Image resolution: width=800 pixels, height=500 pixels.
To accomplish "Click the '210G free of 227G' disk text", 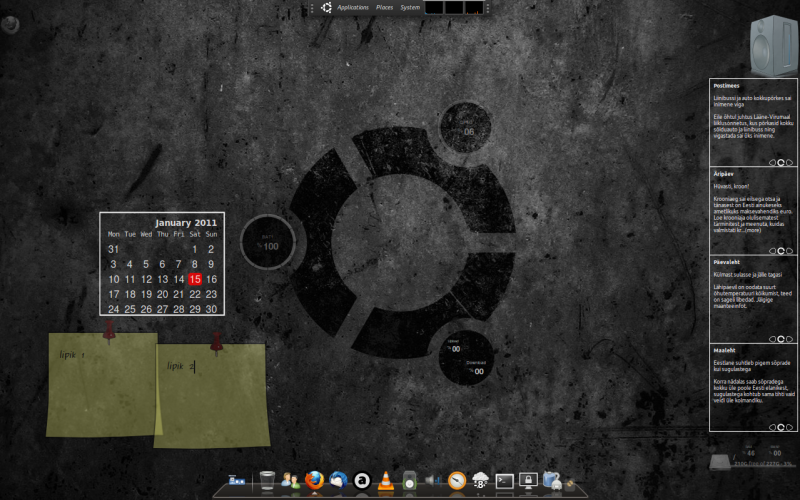I will click(x=764, y=464).
